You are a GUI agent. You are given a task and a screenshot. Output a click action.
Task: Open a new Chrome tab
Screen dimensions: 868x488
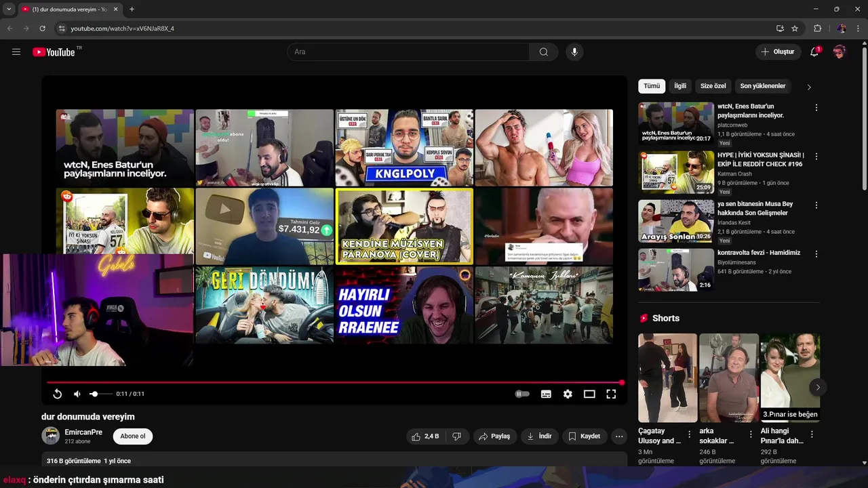(132, 9)
